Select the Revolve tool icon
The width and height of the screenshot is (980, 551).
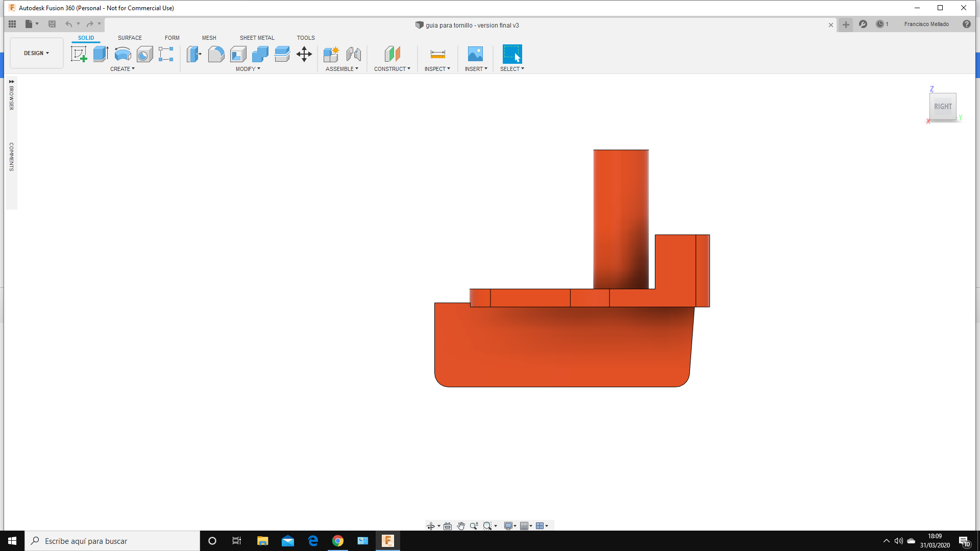tap(122, 54)
